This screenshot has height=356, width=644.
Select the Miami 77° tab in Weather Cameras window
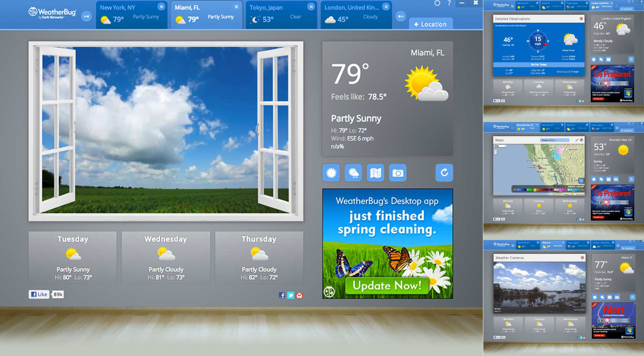[x=553, y=245]
